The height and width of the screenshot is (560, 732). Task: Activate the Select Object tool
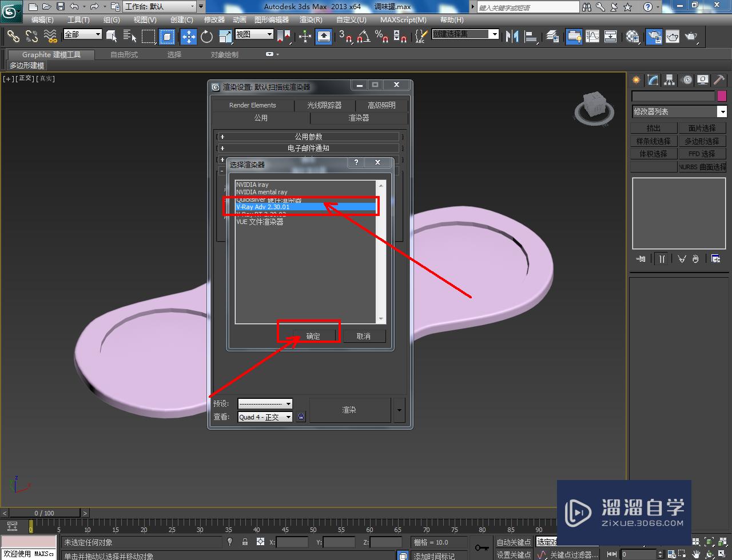point(112,37)
